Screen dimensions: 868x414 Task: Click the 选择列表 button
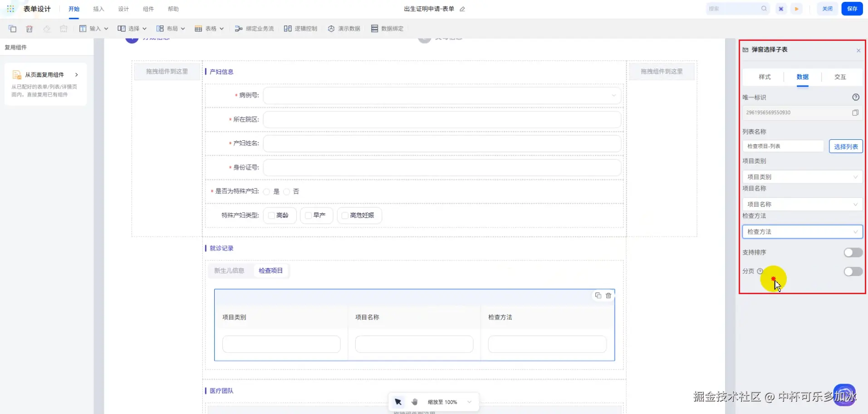tap(845, 147)
